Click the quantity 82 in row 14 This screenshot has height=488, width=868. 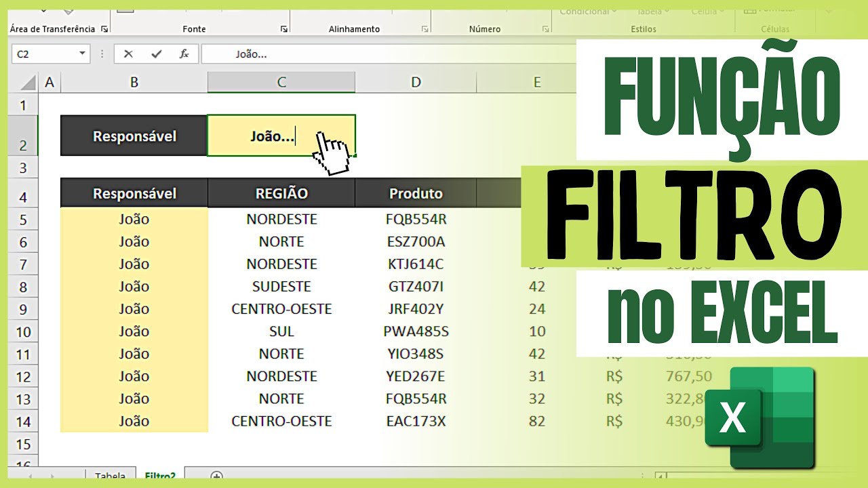537,421
